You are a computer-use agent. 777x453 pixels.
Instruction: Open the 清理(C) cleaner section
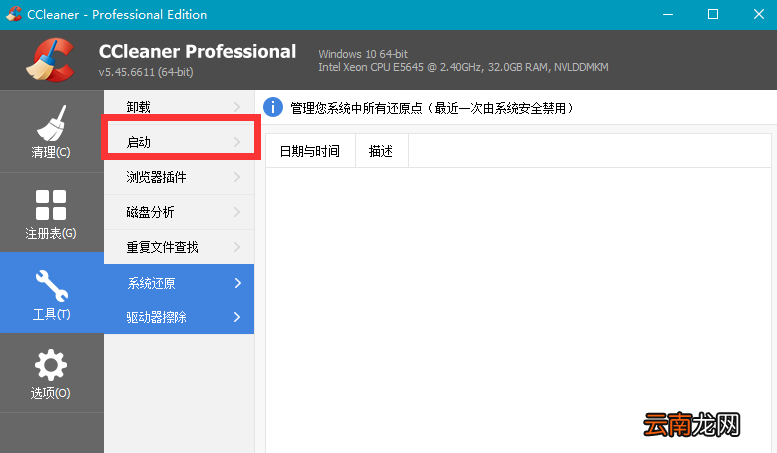click(x=51, y=131)
